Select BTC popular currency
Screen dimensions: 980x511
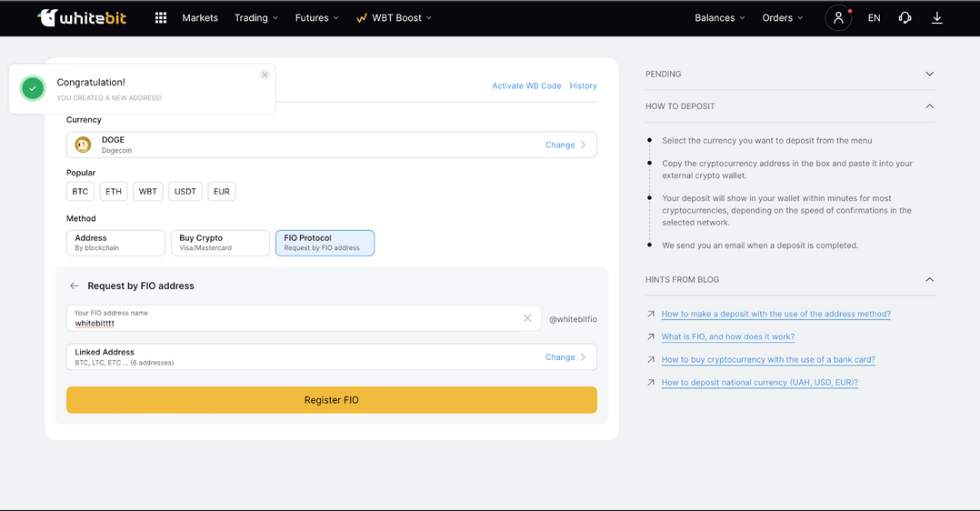[80, 191]
